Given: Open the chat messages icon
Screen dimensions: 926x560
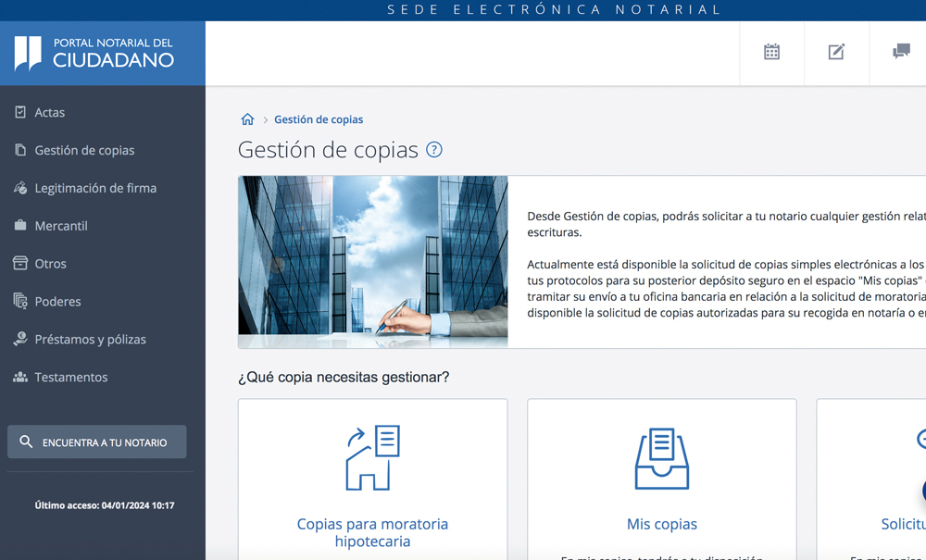Looking at the screenshot, I should 901,52.
